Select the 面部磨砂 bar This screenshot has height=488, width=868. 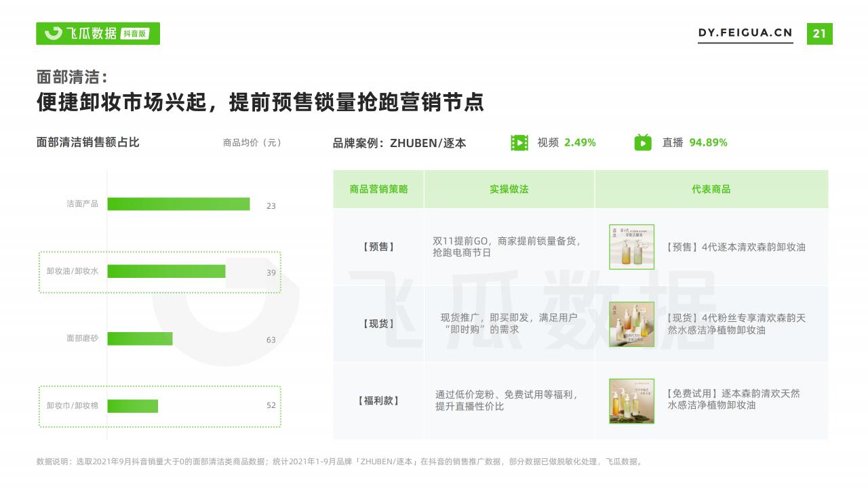coord(140,338)
